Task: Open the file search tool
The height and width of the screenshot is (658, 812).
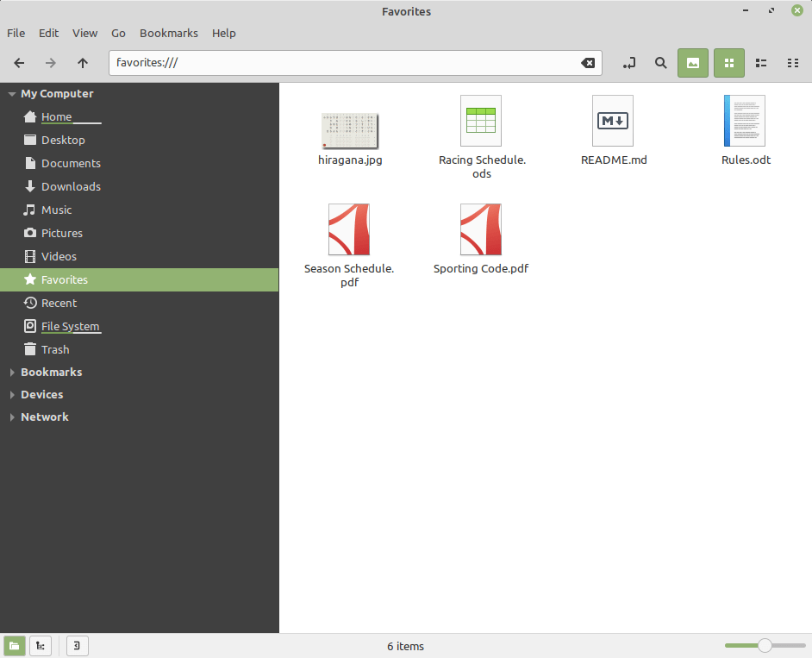Action: 660,63
